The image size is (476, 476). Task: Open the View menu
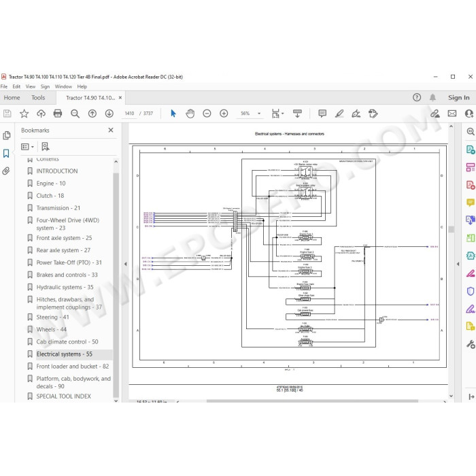tap(31, 86)
